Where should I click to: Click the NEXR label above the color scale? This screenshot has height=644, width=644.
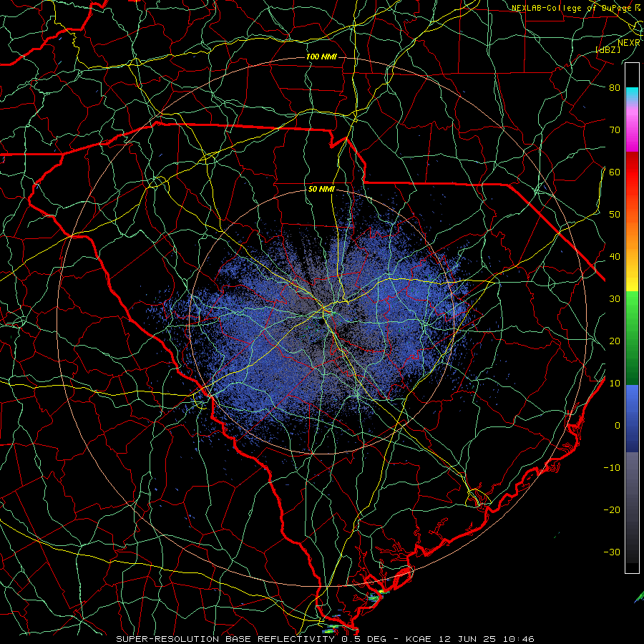click(629, 42)
